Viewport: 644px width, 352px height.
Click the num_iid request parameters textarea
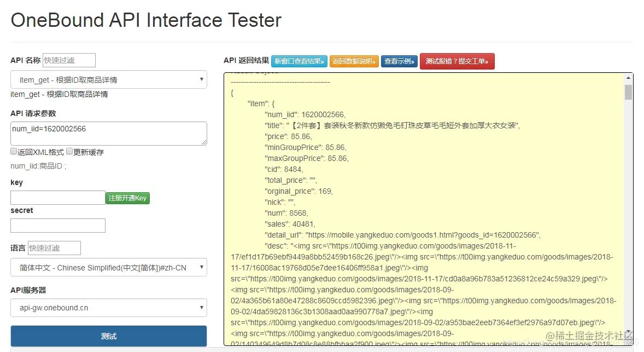108,133
